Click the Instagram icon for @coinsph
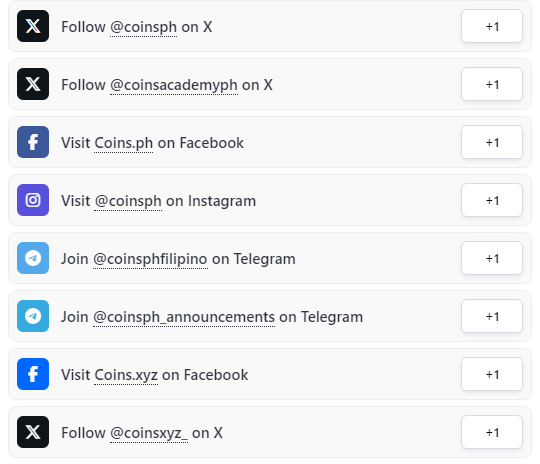The image size is (540, 464). coord(33,200)
